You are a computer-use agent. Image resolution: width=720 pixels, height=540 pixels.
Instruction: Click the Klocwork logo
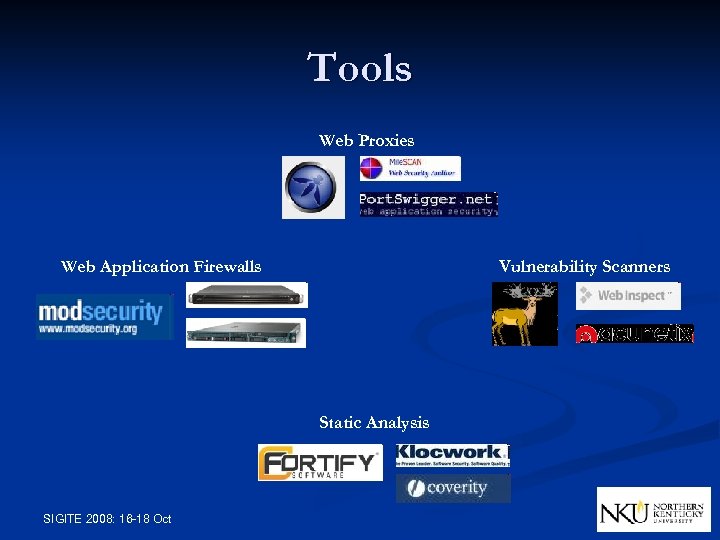coord(453,456)
